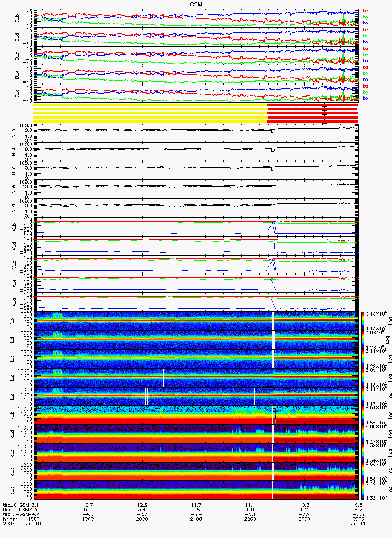Select the B_d axis label
The width and height of the screenshot is (392, 537).
coord(17,38)
